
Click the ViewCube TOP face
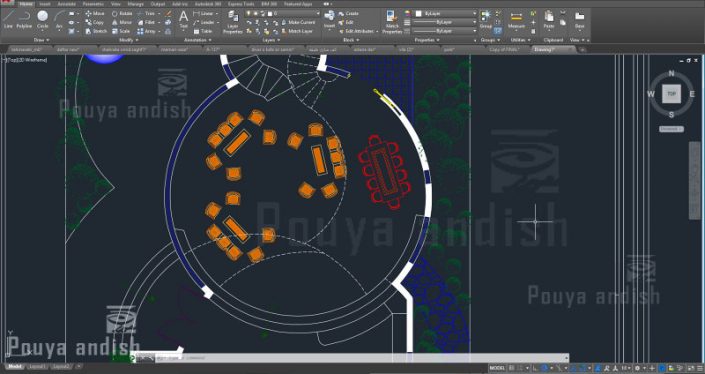pyautogui.click(x=671, y=94)
